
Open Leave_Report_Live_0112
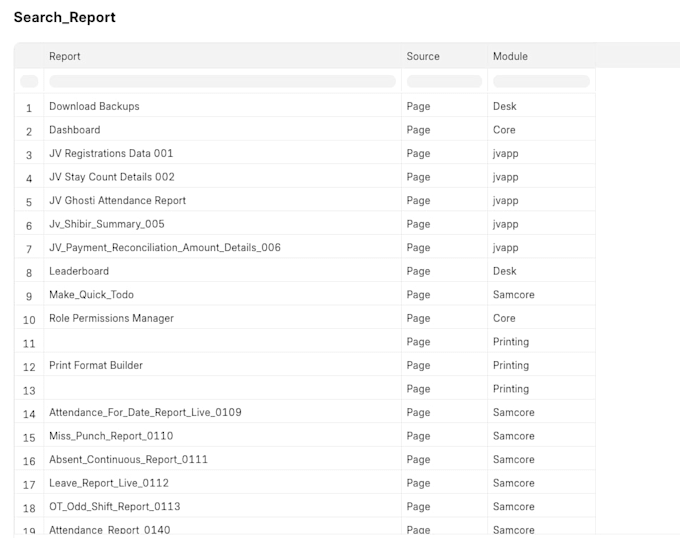(x=109, y=483)
